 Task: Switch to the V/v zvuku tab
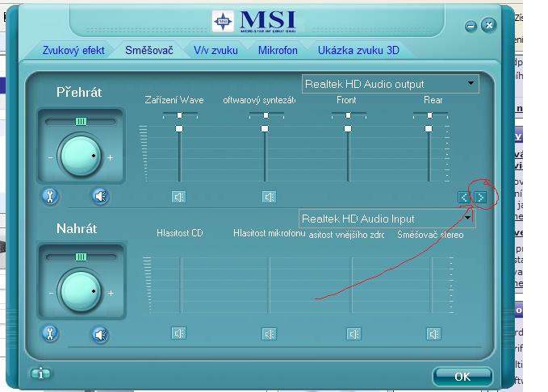[215, 50]
